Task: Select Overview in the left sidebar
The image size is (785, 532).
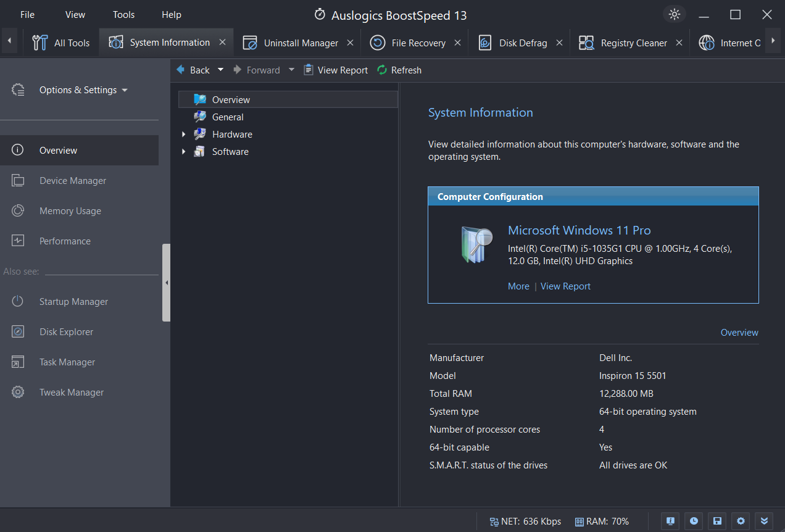Action: (x=79, y=150)
